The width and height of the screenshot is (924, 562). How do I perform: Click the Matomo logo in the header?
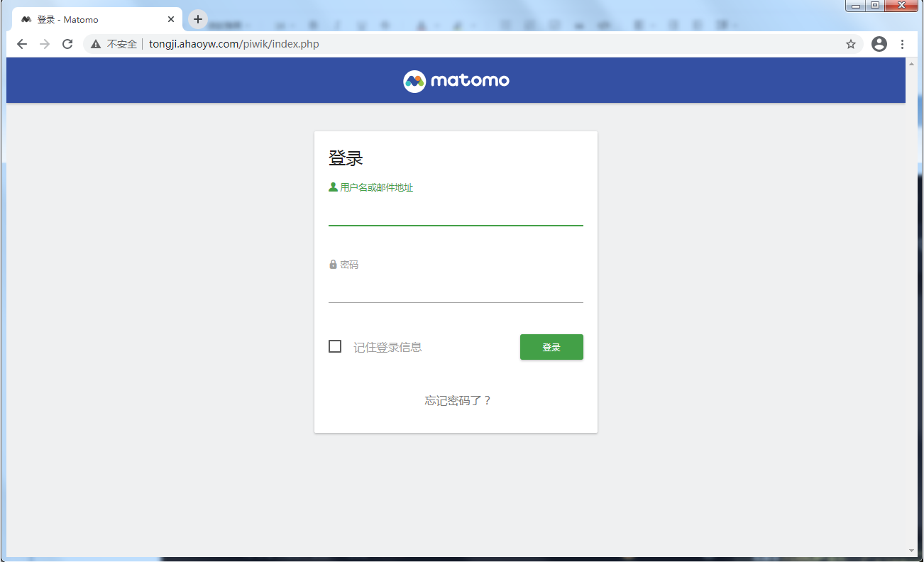pos(456,81)
